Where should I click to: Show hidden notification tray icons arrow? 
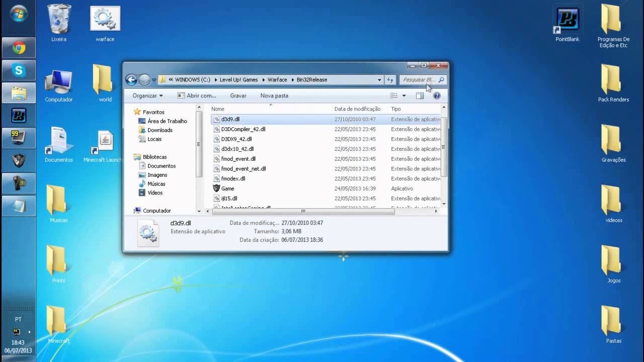point(29,332)
